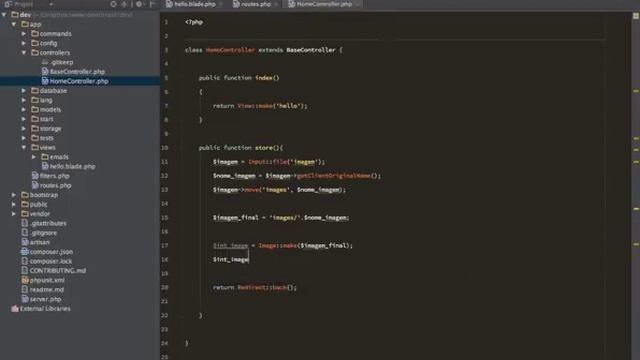
Task: Expand the tests folder
Action: pyautogui.click(x=24, y=138)
